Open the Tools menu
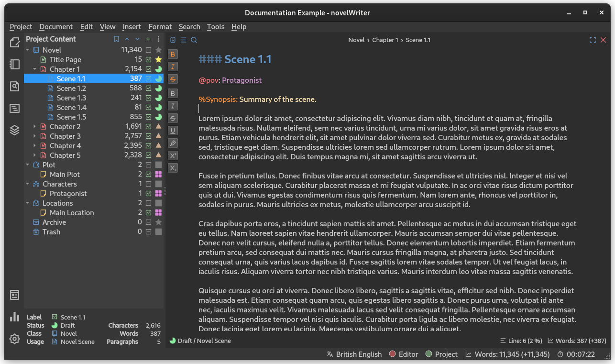 point(216,27)
